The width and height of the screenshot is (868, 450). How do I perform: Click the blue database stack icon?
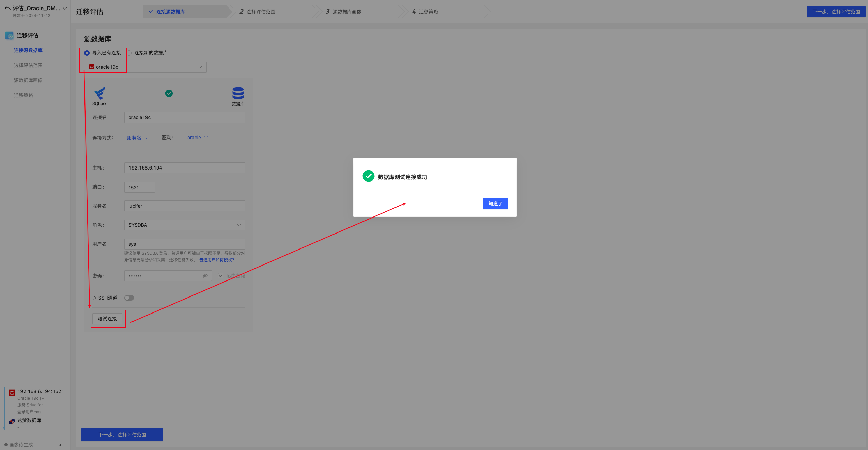(238, 93)
